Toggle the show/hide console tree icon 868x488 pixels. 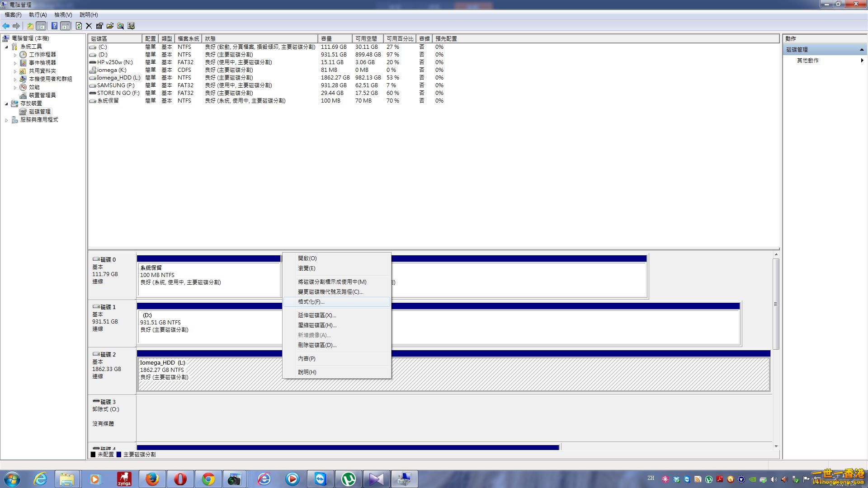click(x=41, y=26)
